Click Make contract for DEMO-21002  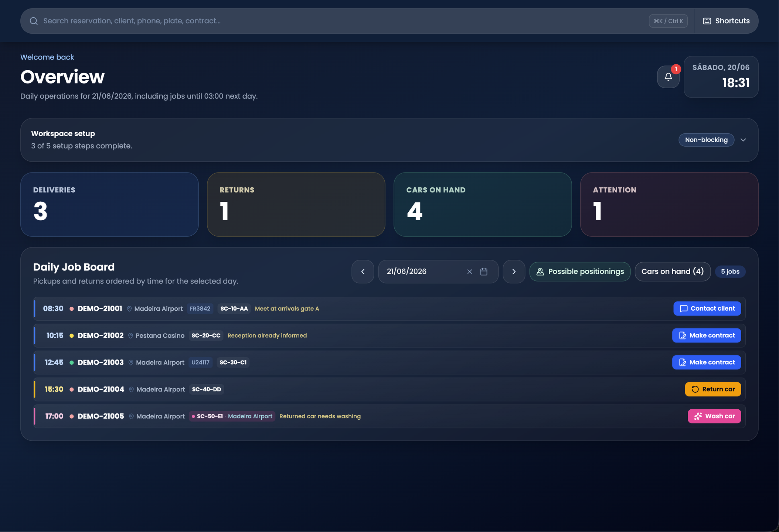click(707, 335)
